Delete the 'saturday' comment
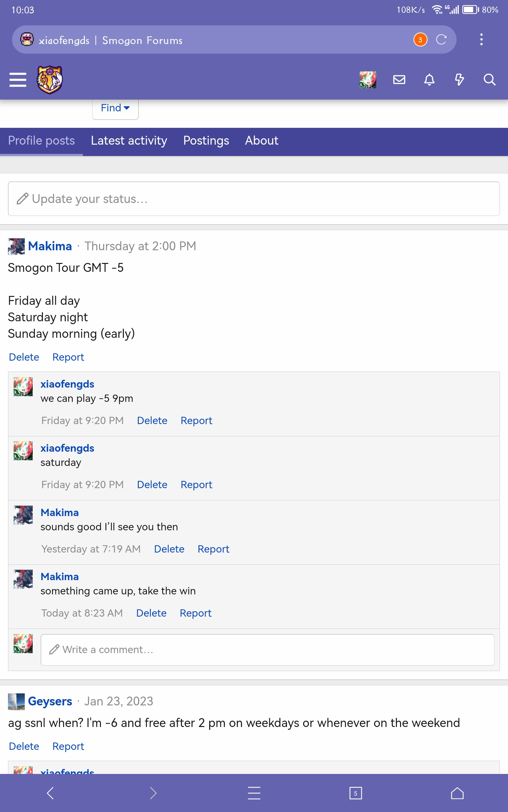 point(152,485)
